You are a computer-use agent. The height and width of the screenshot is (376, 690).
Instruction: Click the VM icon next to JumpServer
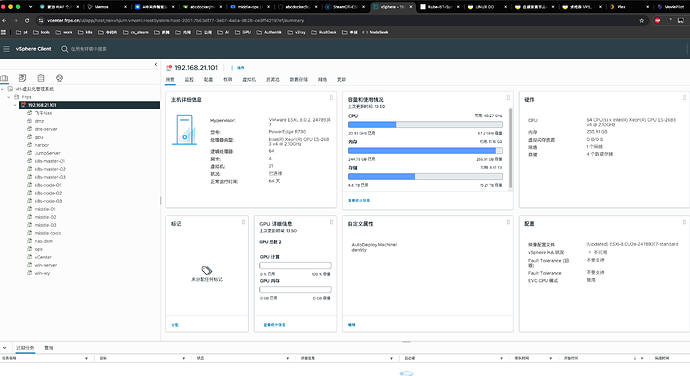pyautogui.click(x=29, y=153)
